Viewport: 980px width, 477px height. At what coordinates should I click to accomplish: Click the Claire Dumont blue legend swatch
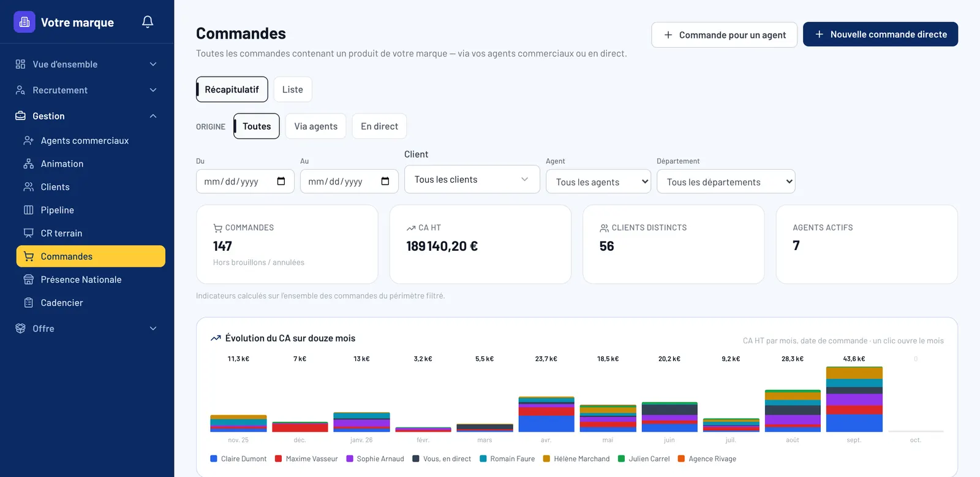(214, 459)
